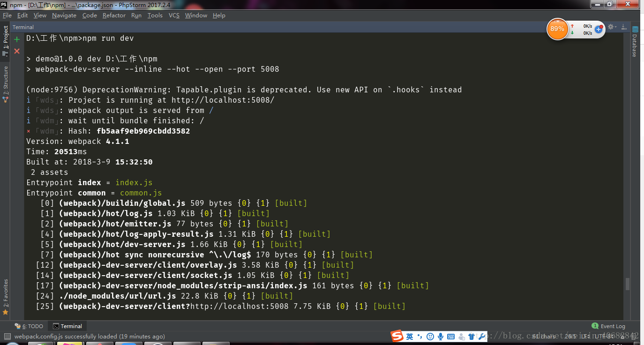644x345 pixels.
Task: Click the webpack-dev-server command line
Action: [153, 69]
